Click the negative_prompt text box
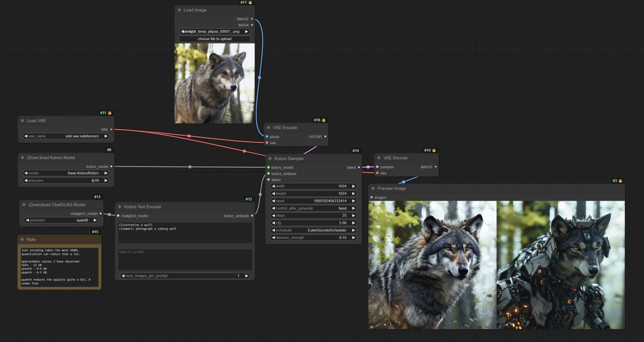Viewport: 644px width, 342px height. tap(185, 259)
